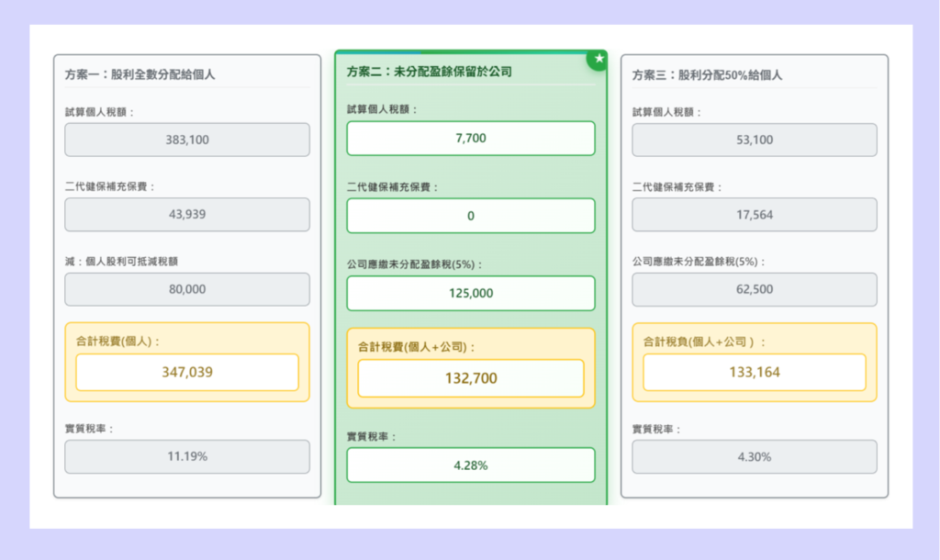Click 合計稅費(個人) total showing 347,039
The image size is (940, 560).
[187, 373]
